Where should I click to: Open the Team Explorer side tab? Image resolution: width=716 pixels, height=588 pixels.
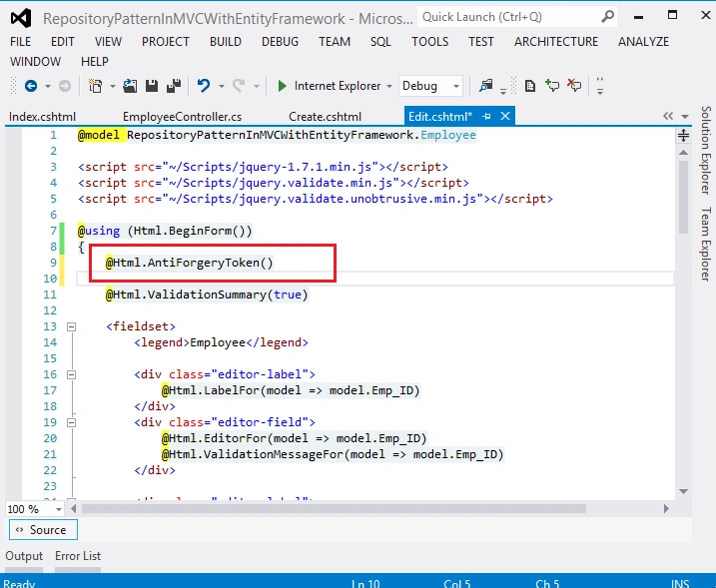coord(706,245)
